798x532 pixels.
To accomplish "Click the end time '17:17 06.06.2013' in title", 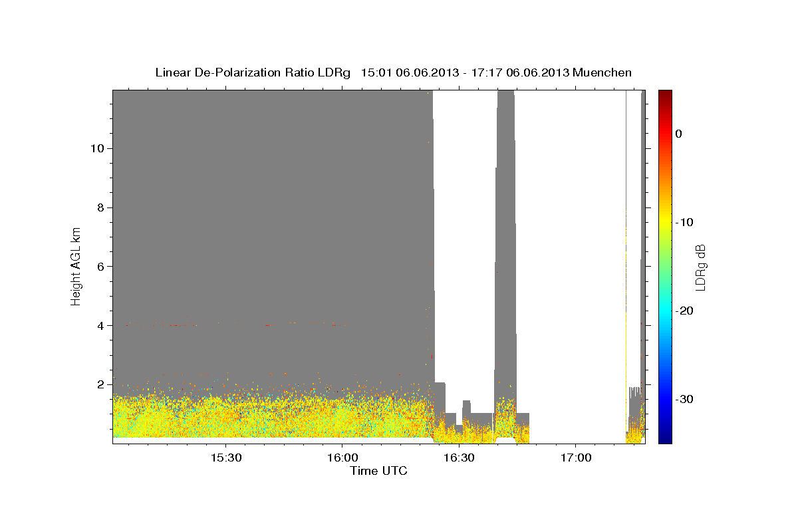I will [520, 72].
